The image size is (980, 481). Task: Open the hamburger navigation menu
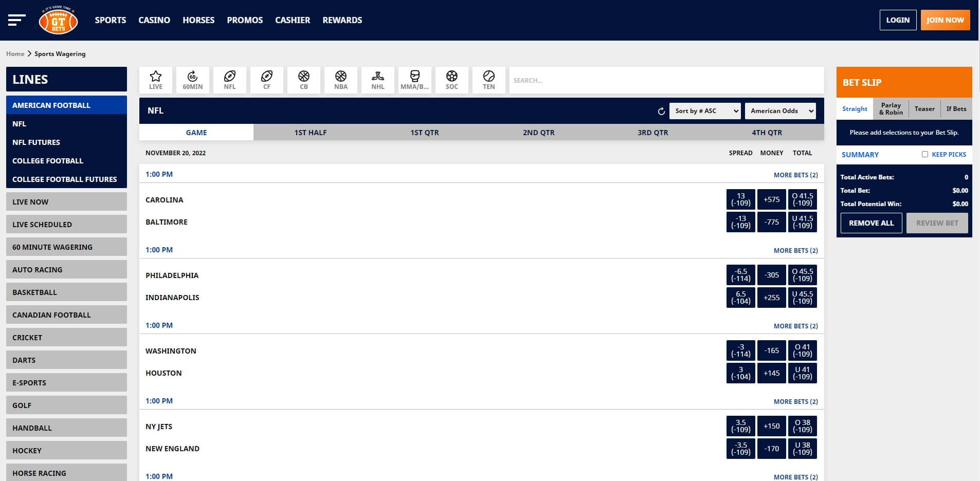(17, 20)
